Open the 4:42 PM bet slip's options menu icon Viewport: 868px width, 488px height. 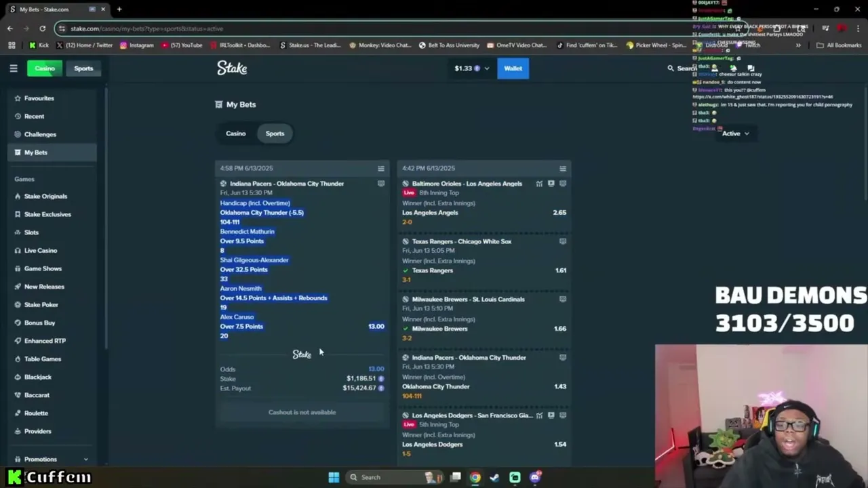563,169
